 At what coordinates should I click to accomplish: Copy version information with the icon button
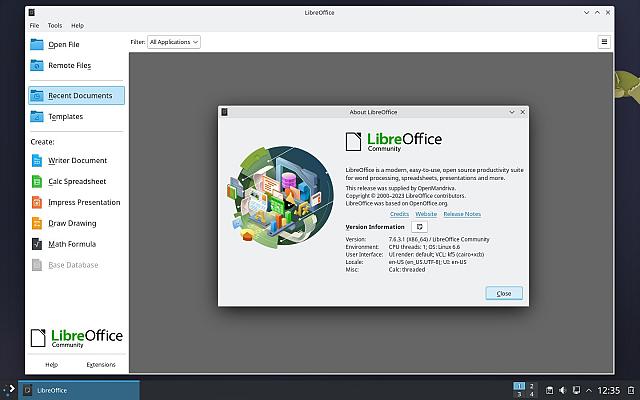(419, 227)
